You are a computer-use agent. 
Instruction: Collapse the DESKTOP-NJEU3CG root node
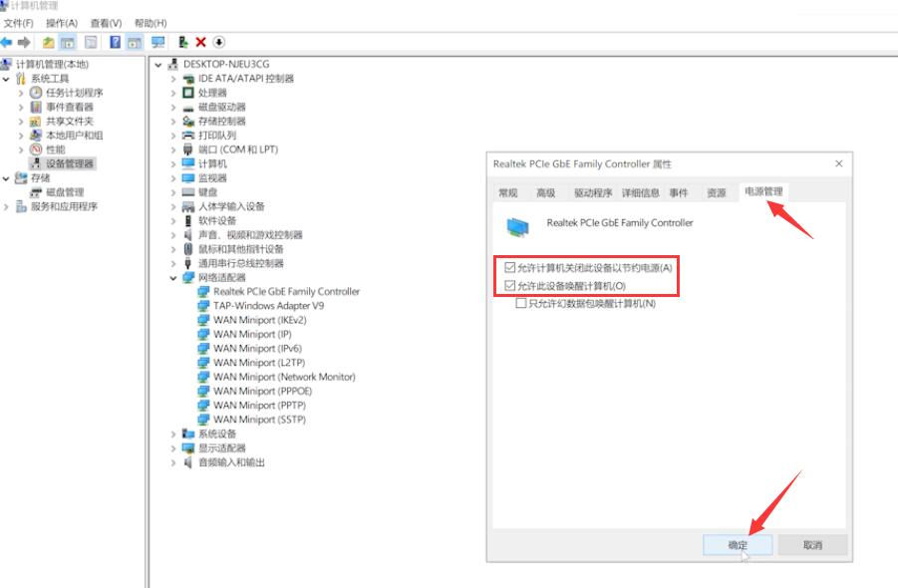pyautogui.click(x=158, y=65)
